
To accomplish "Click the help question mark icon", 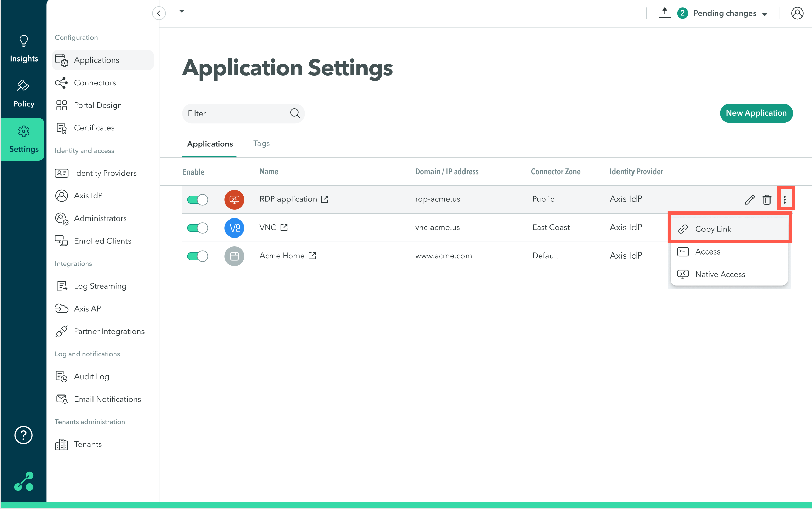I will pyautogui.click(x=23, y=435).
